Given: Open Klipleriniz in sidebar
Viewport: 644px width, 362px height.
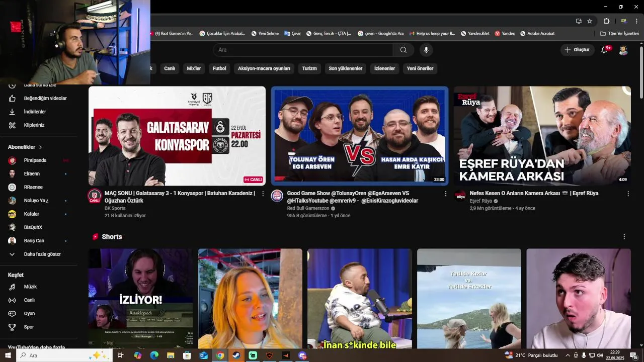Looking at the screenshot, I should tap(39, 125).
